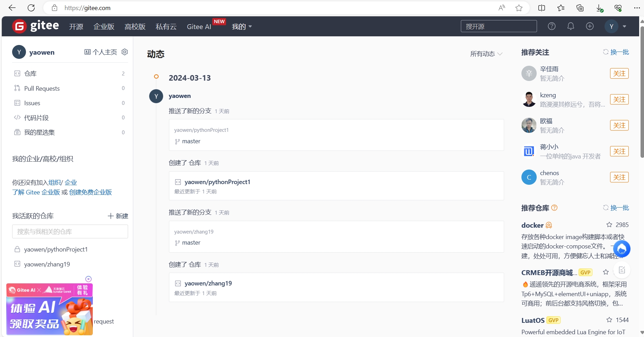The height and width of the screenshot is (337, 644).
Task: Follow user kzeng
Action: (x=619, y=99)
